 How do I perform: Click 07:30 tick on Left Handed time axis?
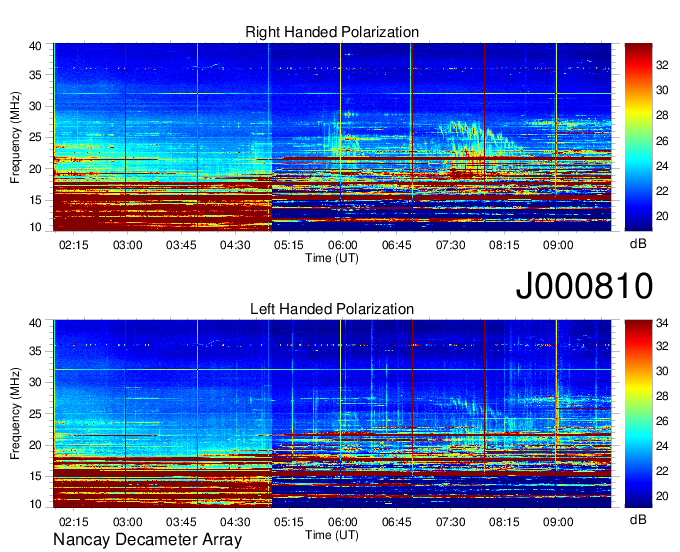point(451,522)
